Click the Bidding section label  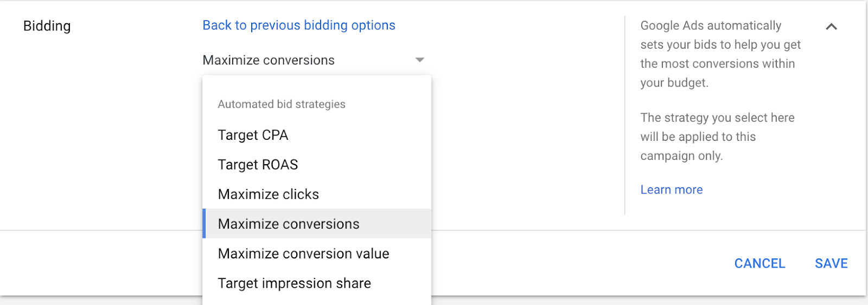point(47,26)
